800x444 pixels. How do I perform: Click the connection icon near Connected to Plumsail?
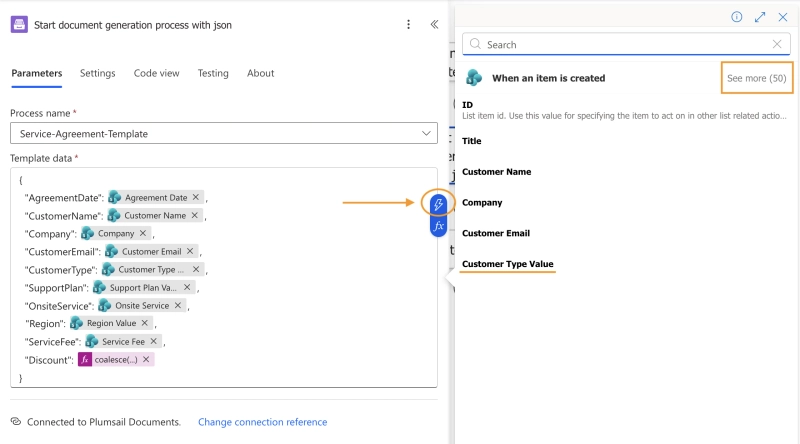click(x=16, y=422)
